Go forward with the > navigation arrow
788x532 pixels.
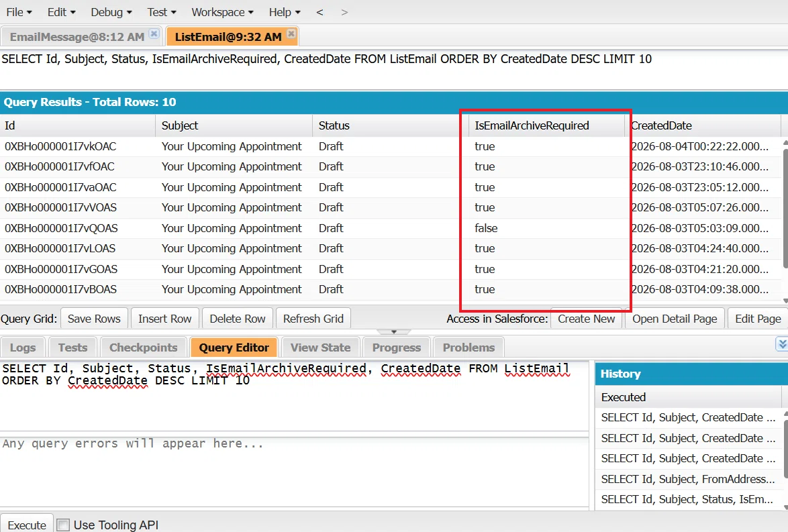(x=344, y=12)
